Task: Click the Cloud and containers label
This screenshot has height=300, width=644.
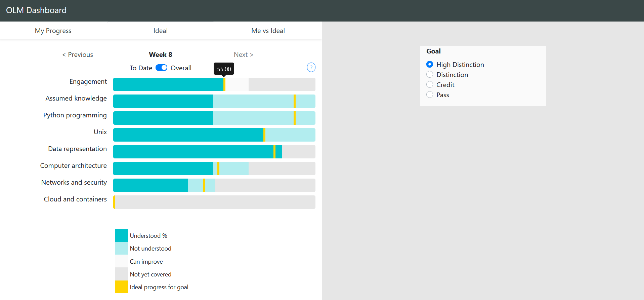Action: tap(75, 199)
